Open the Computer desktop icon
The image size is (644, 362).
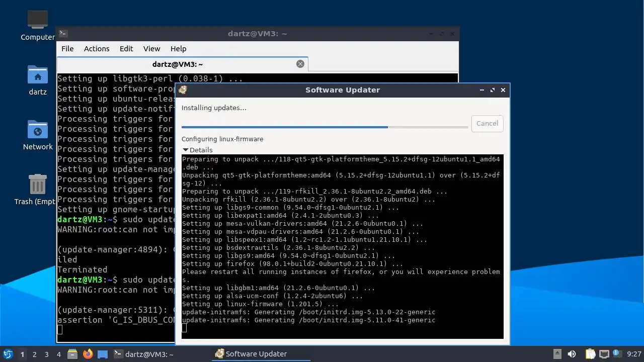point(38,25)
